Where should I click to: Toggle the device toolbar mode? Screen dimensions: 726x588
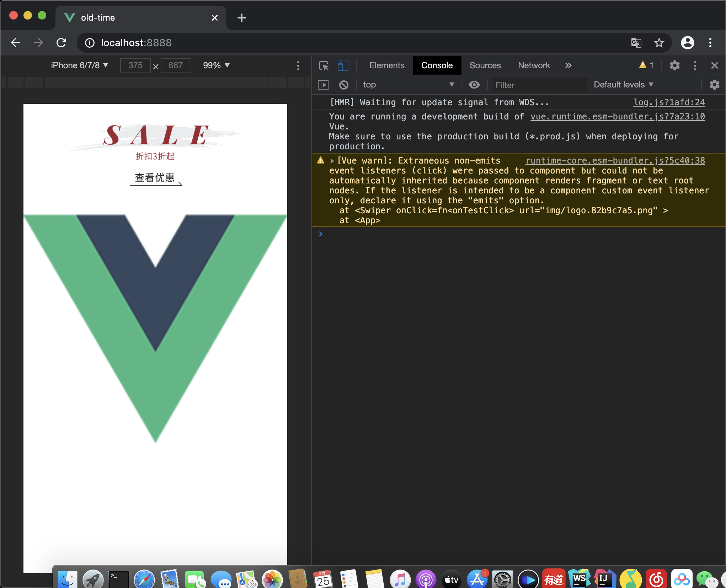pos(342,65)
